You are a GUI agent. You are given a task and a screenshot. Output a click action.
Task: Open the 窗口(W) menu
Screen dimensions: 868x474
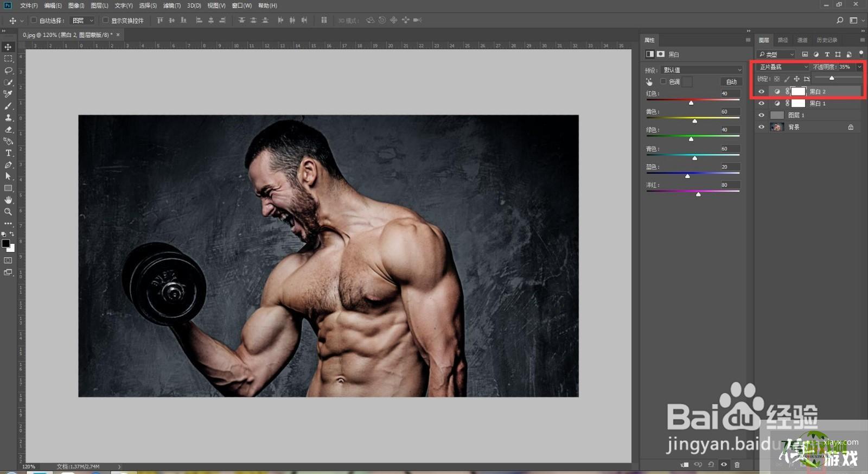pos(241,5)
